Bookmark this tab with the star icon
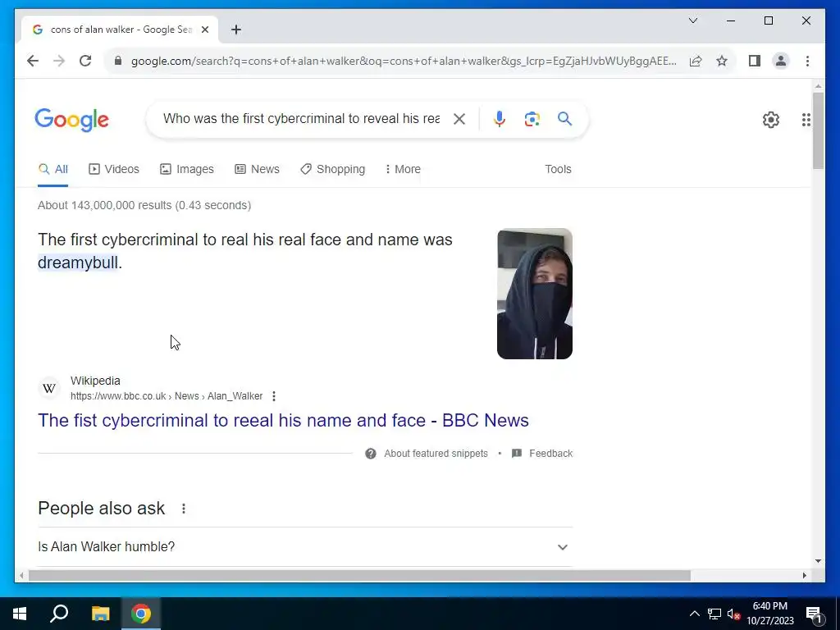Viewport: 840px width, 630px height. click(722, 61)
